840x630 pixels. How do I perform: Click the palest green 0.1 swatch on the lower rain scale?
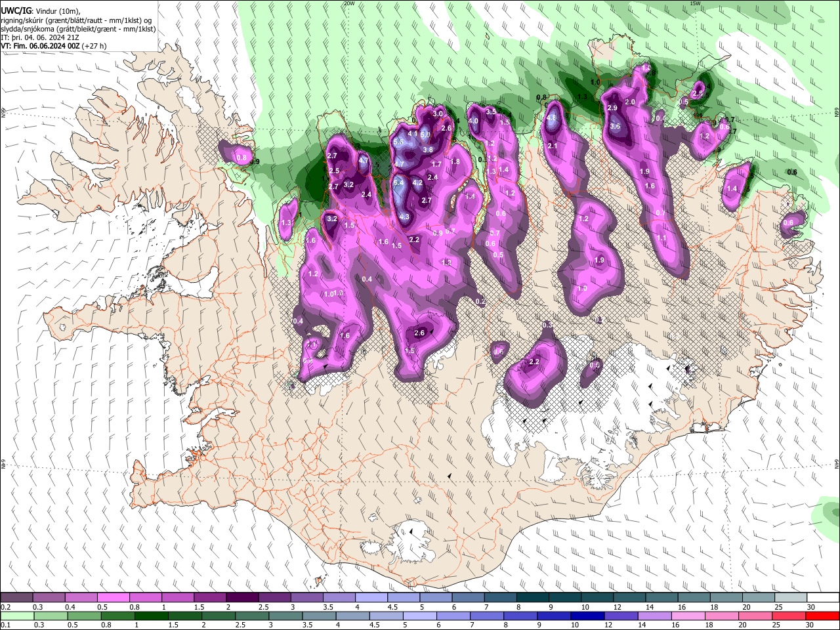17,616
